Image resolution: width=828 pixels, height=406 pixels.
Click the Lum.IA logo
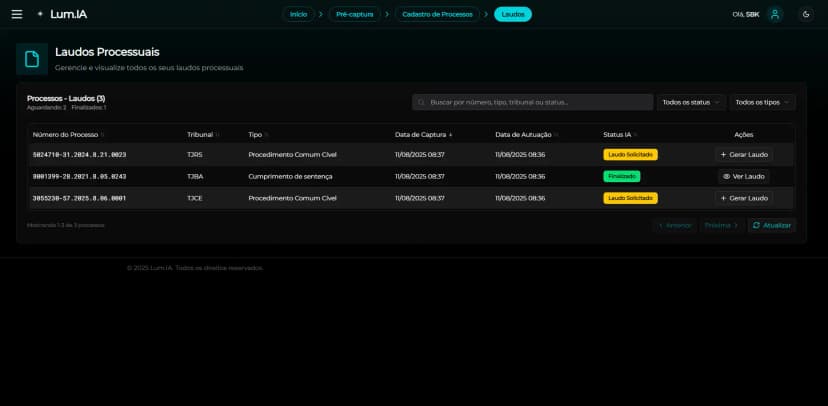62,14
